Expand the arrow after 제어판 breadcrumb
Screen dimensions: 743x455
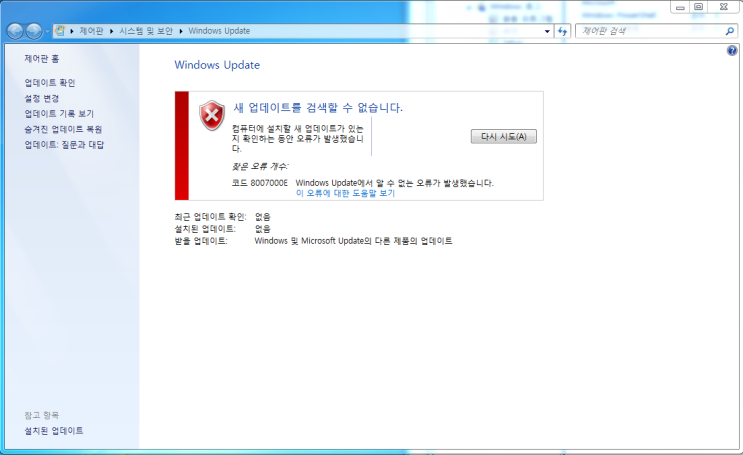pyautogui.click(x=111, y=31)
